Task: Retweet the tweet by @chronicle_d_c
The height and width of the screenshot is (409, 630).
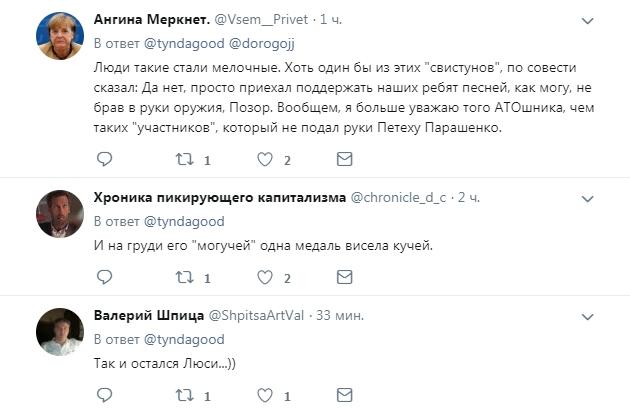Action: tap(184, 277)
